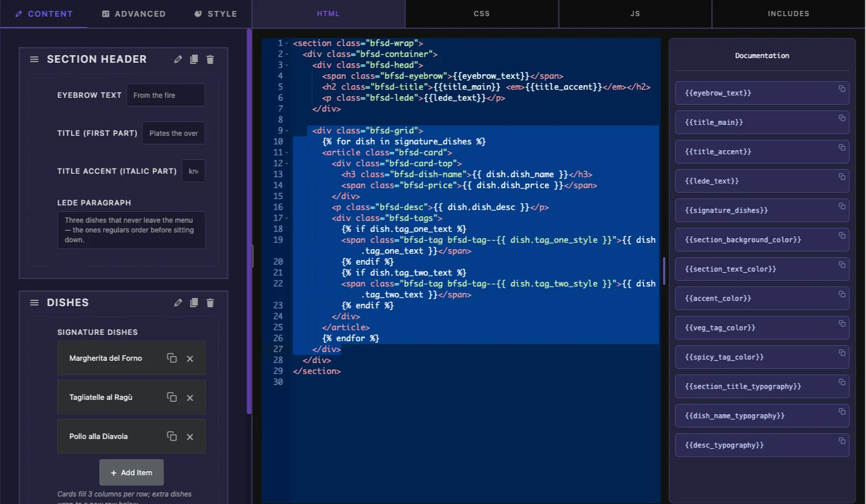Select the CSS editor tab
This screenshot has height=504, width=866.
point(482,14)
